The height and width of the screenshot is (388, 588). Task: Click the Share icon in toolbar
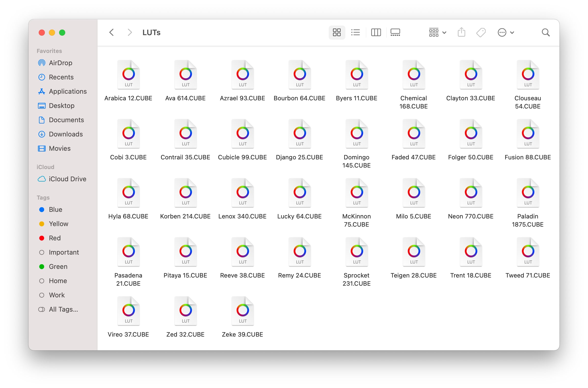click(x=461, y=32)
